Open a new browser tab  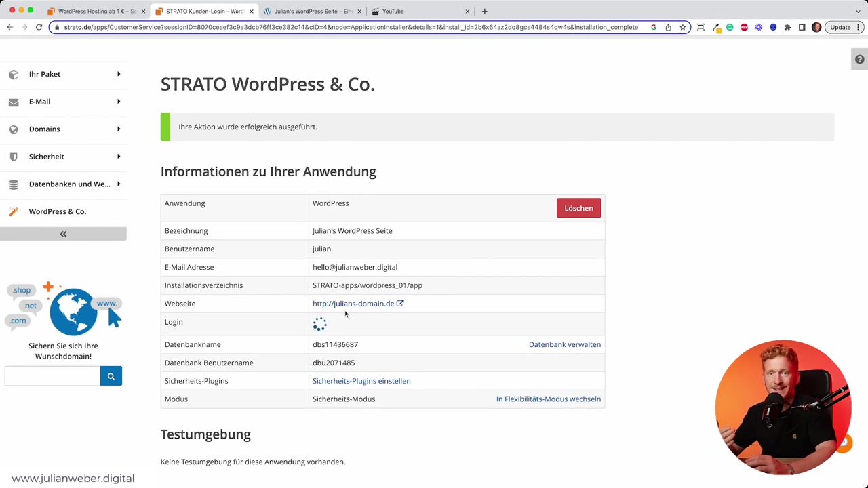tap(484, 11)
